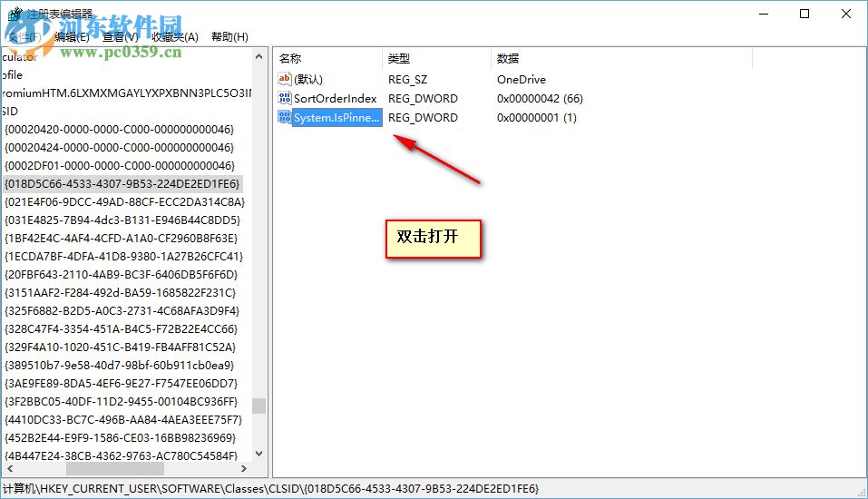Open the 编辑(E) menu

[72, 37]
